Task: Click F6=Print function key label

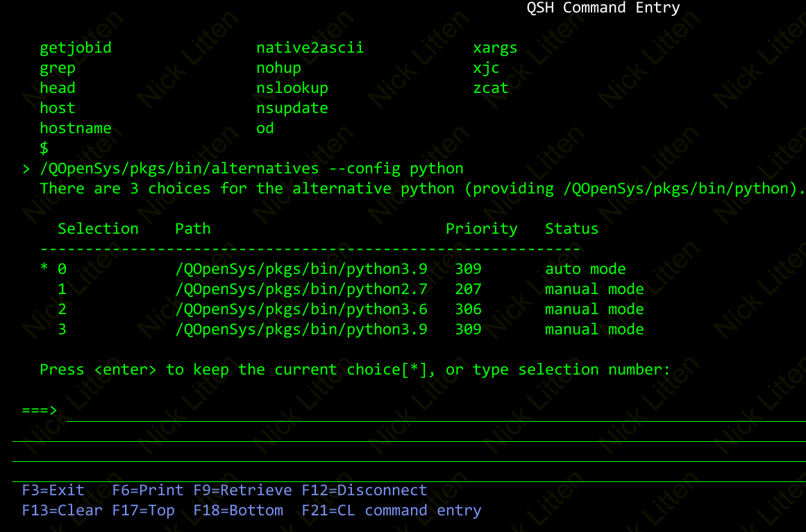Action: (148, 490)
